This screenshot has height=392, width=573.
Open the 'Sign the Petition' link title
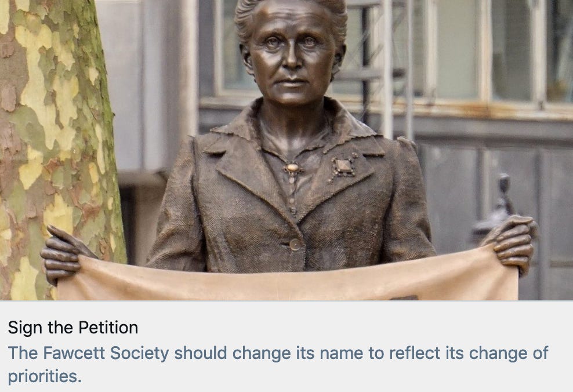point(73,327)
